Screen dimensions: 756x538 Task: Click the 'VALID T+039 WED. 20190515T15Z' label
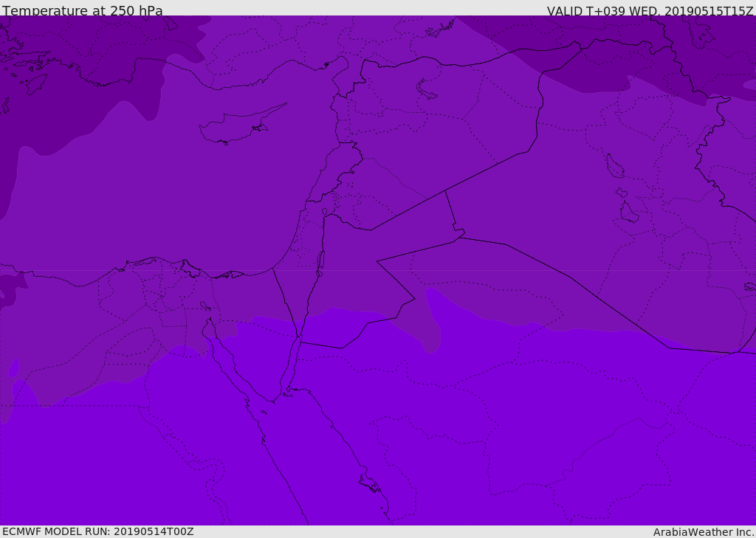click(650, 10)
